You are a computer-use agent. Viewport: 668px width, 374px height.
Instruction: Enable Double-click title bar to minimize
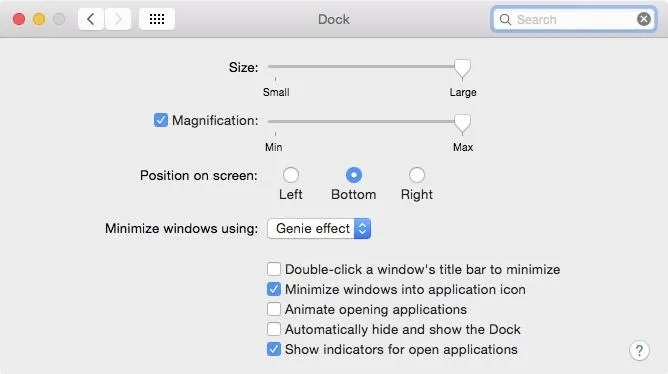(274, 269)
